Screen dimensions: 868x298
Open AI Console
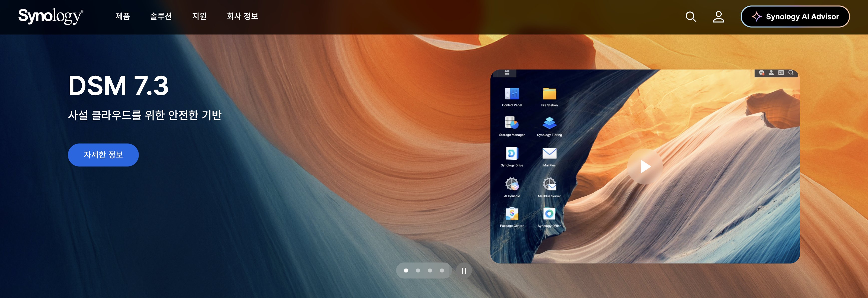coord(512,184)
